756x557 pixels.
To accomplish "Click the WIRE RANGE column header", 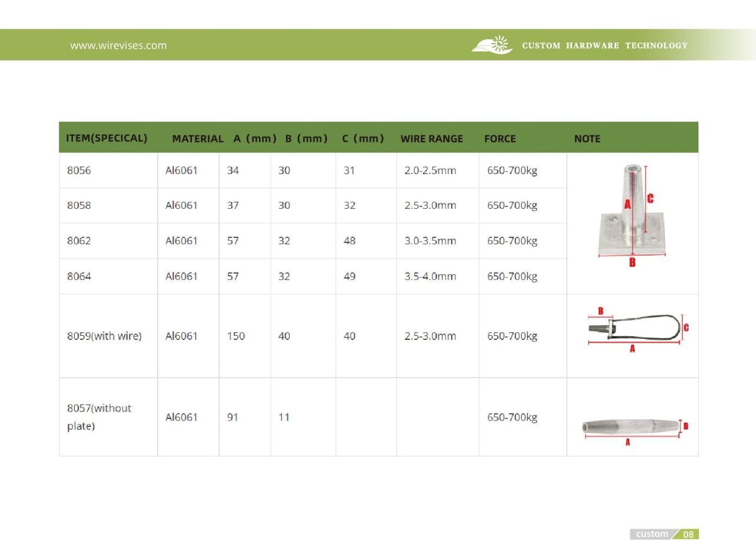I will click(431, 139).
